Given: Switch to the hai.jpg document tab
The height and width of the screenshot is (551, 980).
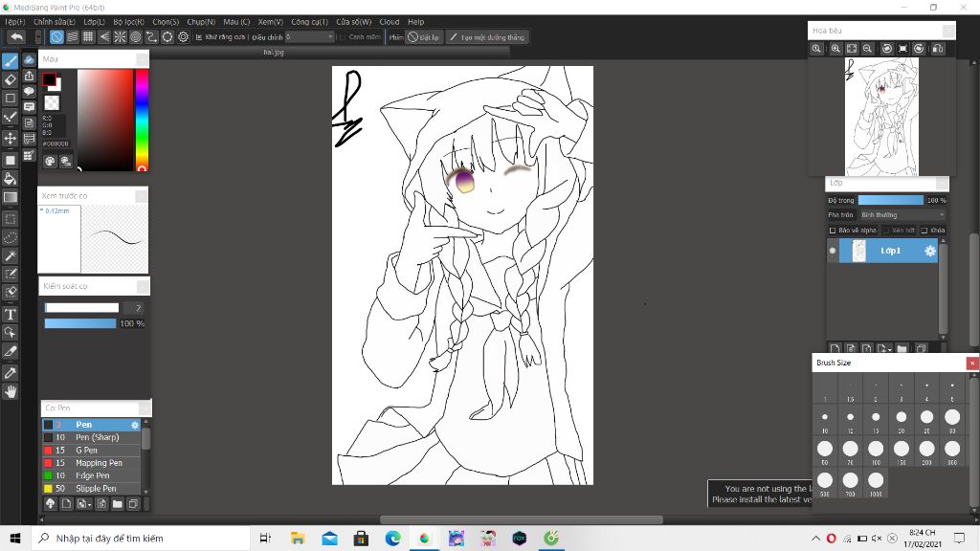Looking at the screenshot, I should (274, 52).
